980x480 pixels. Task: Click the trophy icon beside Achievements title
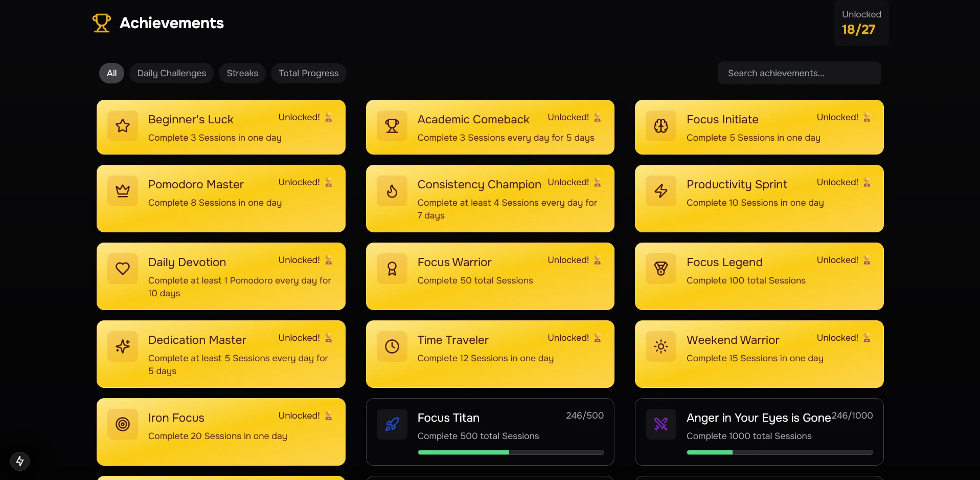coord(101,23)
